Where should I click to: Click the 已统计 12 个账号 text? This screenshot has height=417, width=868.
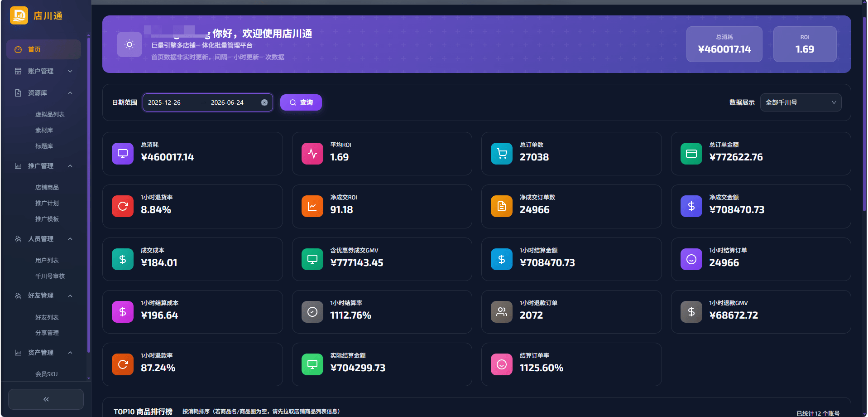818,413
